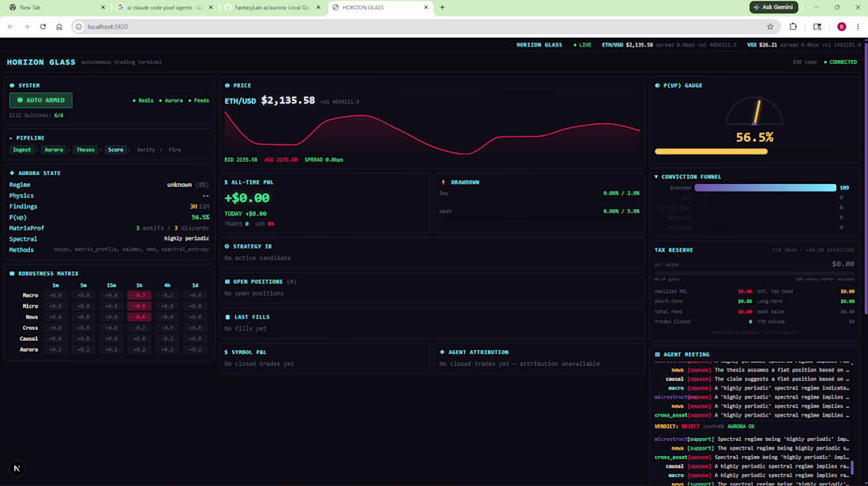Viewport: 868px width, 486px height.
Task: Click the Next.js dev tools icon
Action: click(17, 469)
